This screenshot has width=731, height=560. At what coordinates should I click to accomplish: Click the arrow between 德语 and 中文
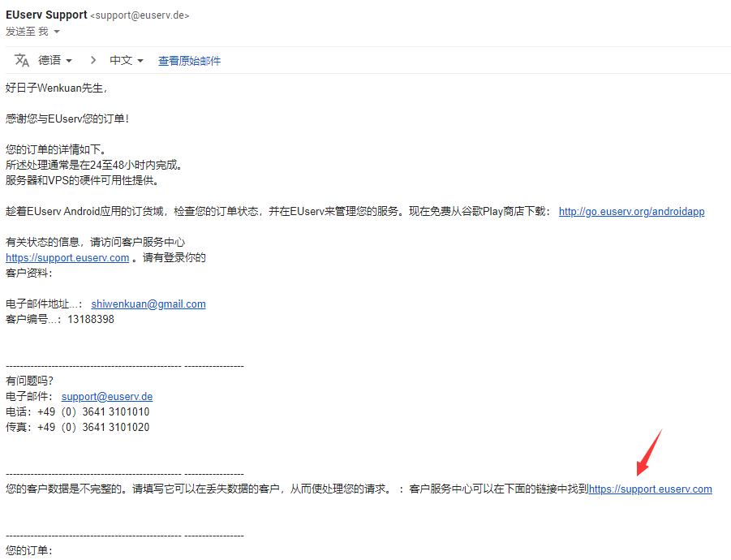point(92,60)
